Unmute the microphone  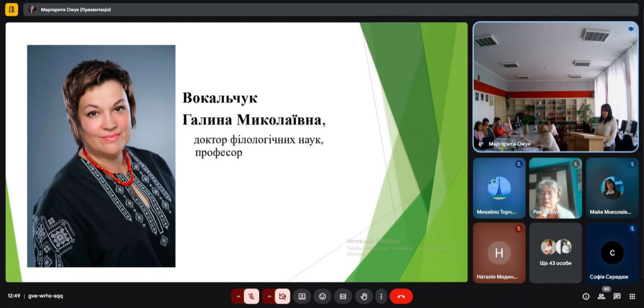(252, 296)
